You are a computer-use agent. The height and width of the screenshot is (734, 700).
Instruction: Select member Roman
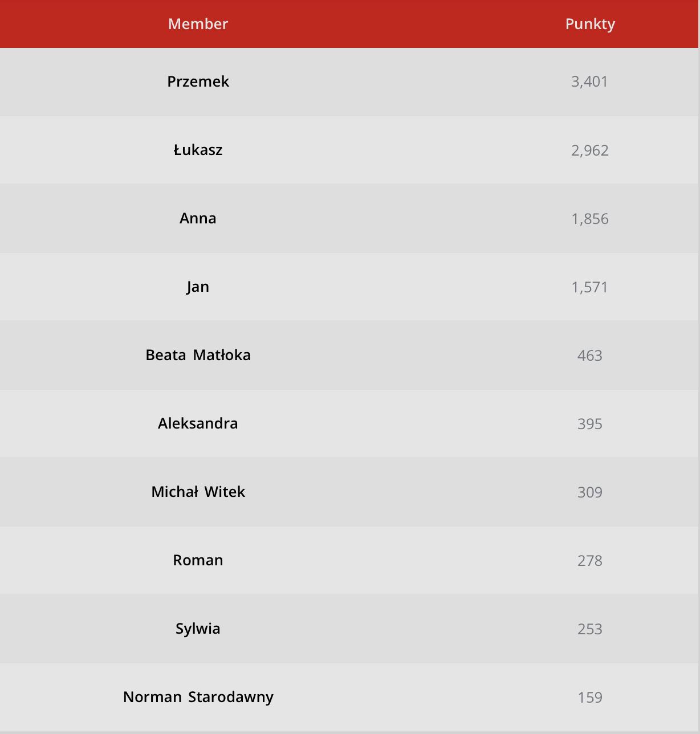(198, 560)
